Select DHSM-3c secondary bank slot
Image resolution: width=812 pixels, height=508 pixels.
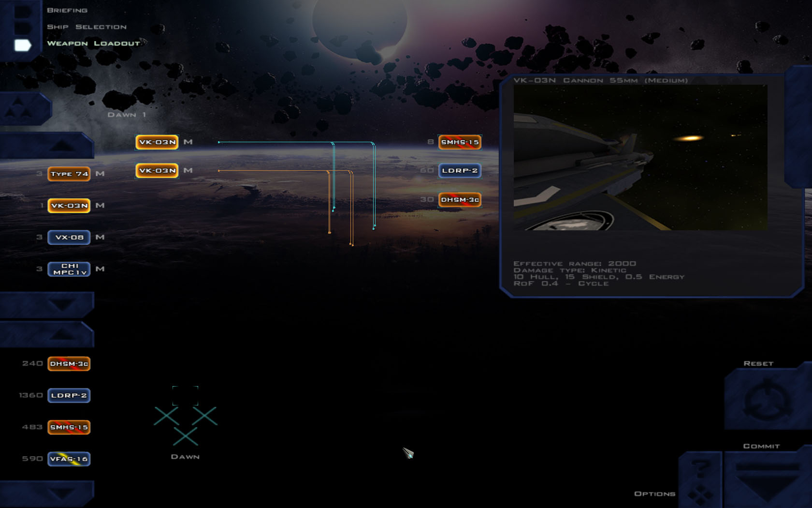(x=460, y=199)
